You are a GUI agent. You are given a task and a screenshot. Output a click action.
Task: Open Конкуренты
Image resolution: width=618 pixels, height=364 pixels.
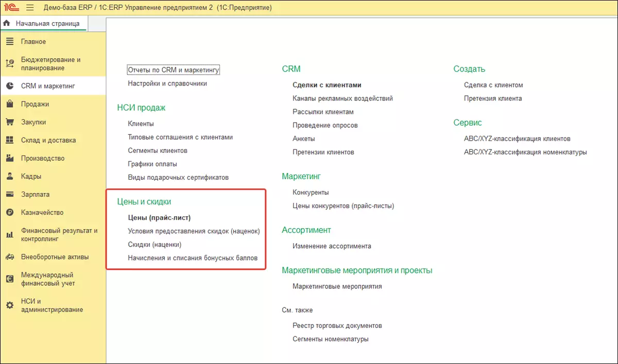pos(311,193)
